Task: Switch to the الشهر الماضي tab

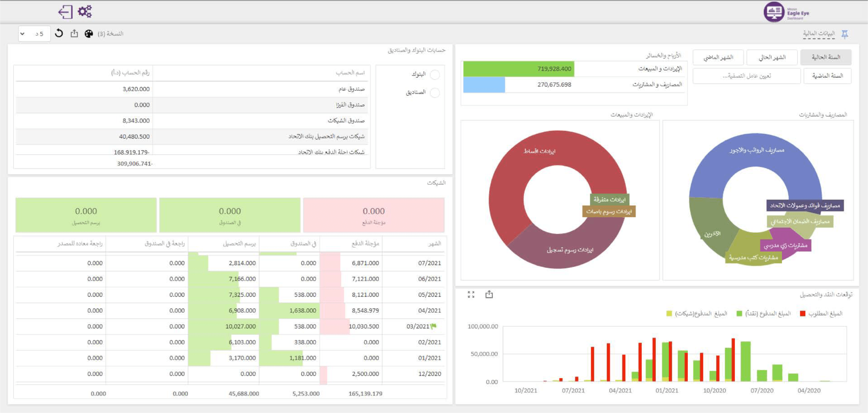Action: pos(718,57)
